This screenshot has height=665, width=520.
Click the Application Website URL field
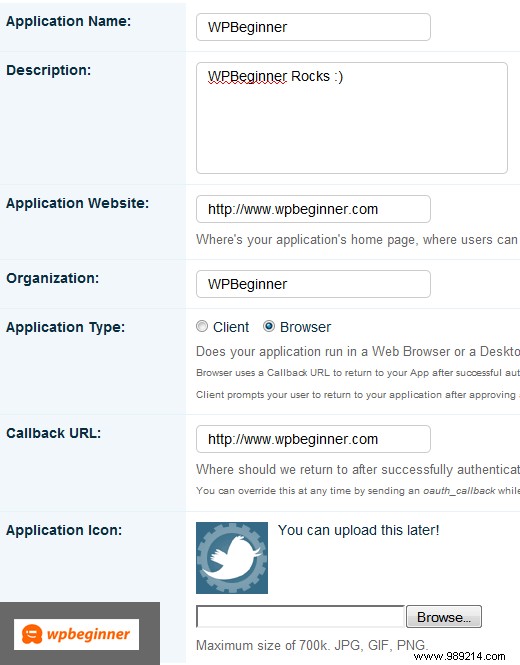pyautogui.click(x=313, y=209)
